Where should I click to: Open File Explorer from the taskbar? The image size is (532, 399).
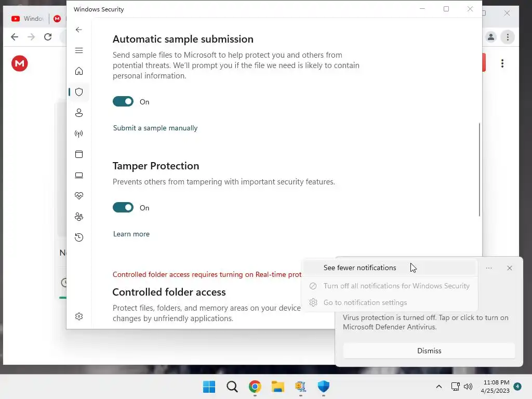(277, 387)
